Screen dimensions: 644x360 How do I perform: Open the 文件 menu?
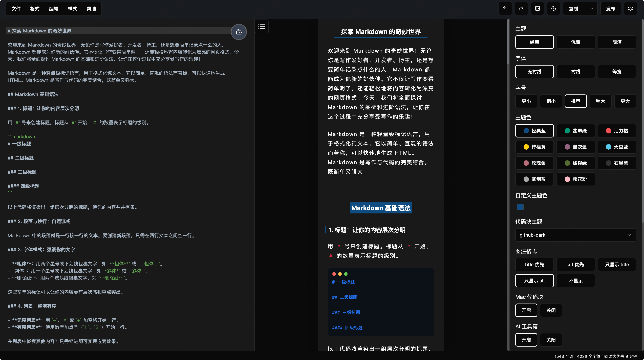pos(16,9)
